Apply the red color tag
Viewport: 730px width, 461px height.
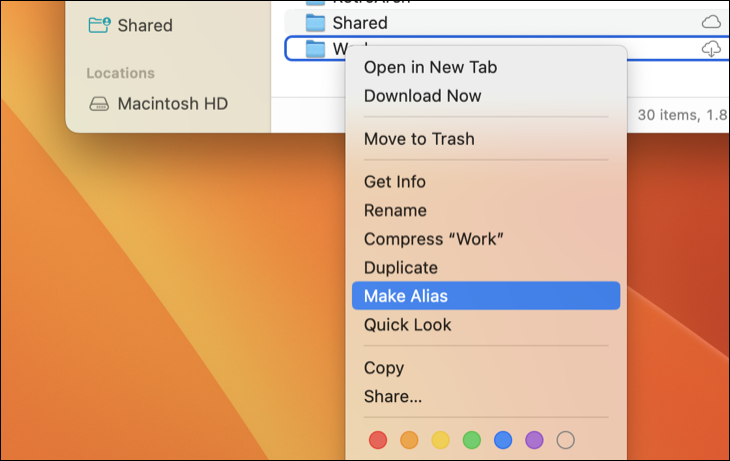pyautogui.click(x=378, y=440)
